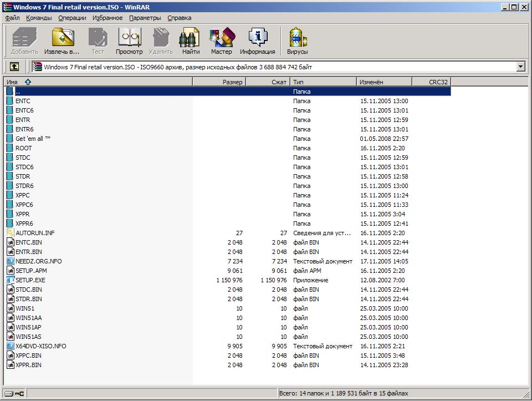Select the XPPR folder name

click(x=22, y=214)
